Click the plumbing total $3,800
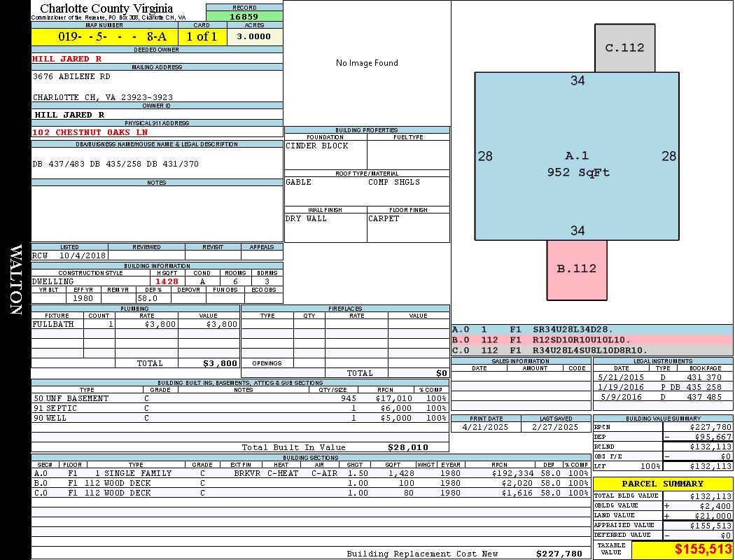Image resolution: width=735 pixels, height=560 pixels. pyautogui.click(x=220, y=363)
